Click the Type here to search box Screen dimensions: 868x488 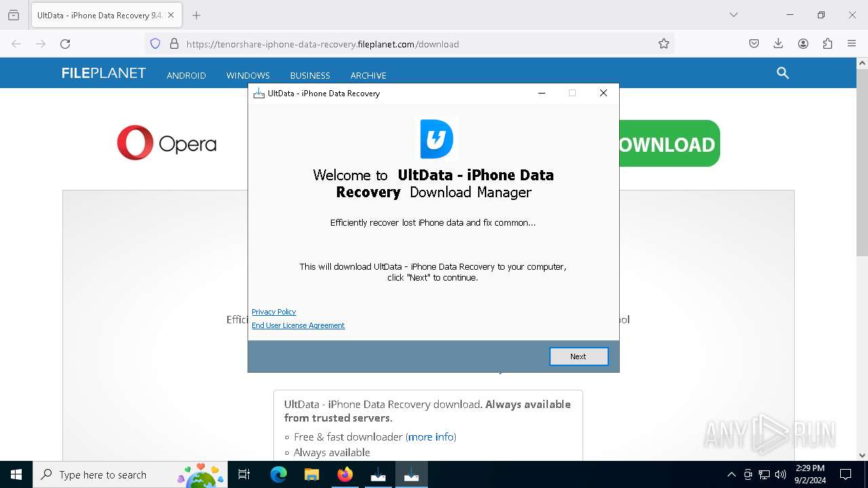pyautogui.click(x=130, y=474)
